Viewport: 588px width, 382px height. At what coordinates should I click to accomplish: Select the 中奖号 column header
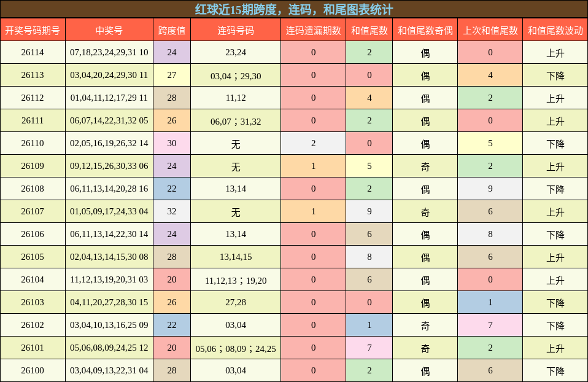(109, 30)
